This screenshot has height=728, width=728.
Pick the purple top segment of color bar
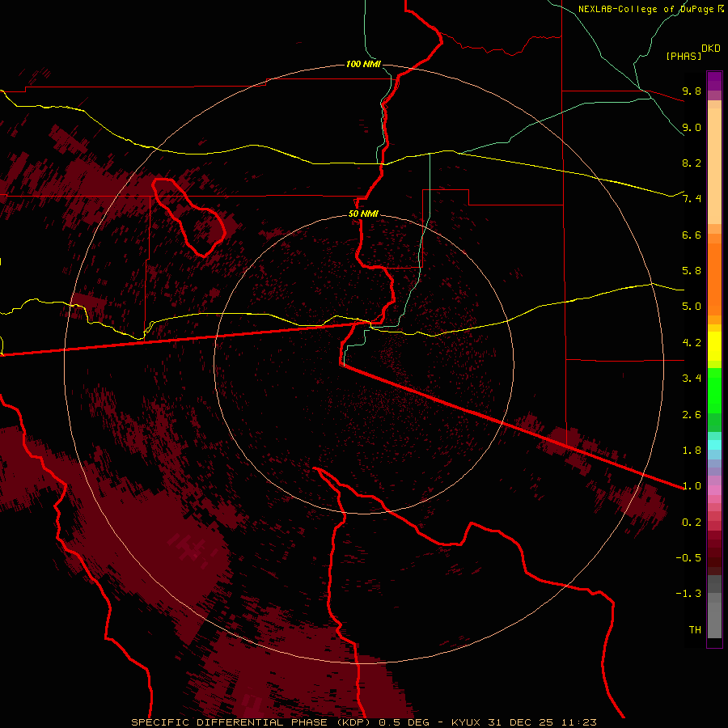(x=714, y=81)
